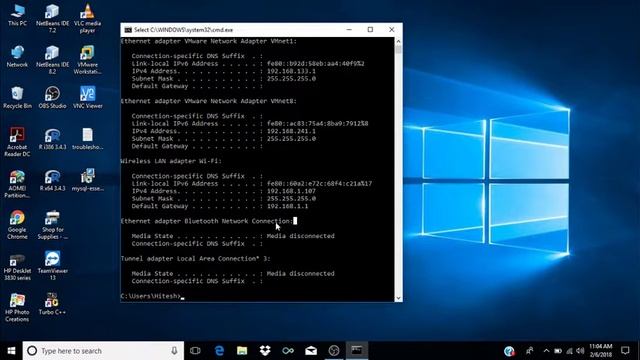The image size is (640, 360).
Task: Open the troubleshoot text file icon
Action: (87, 139)
